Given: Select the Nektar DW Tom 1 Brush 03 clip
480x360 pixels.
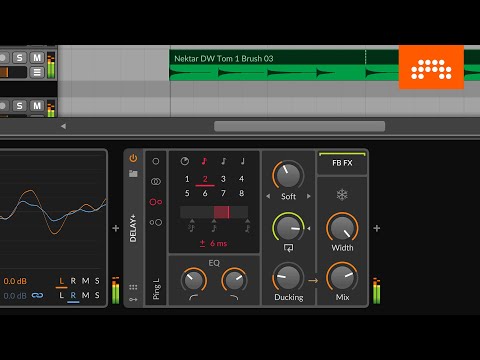Looking at the screenshot, I should 224,59.
